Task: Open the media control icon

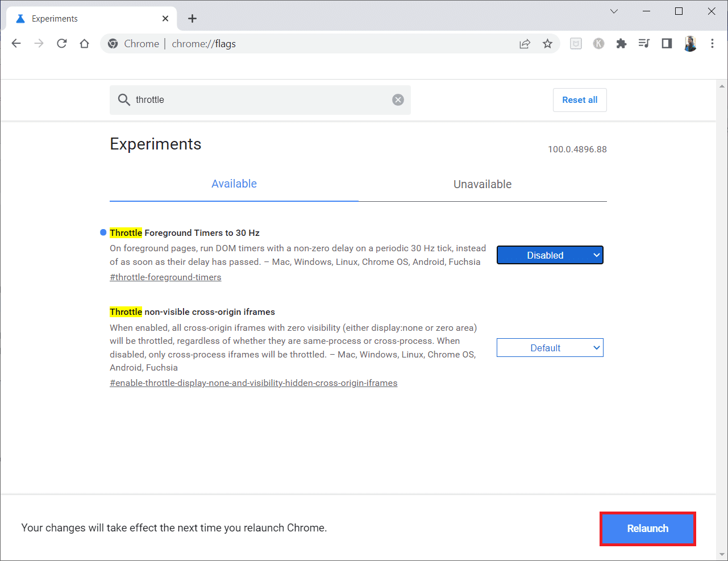Action: pyautogui.click(x=644, y=44)
